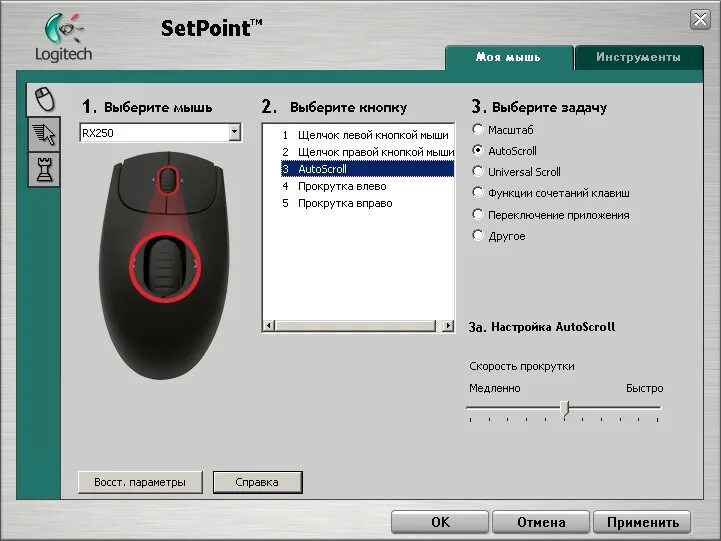Image resolution: width=721 pixels, height=541 pixels.
Task: Switch to the Моя мышь tab
Action: 509,57
